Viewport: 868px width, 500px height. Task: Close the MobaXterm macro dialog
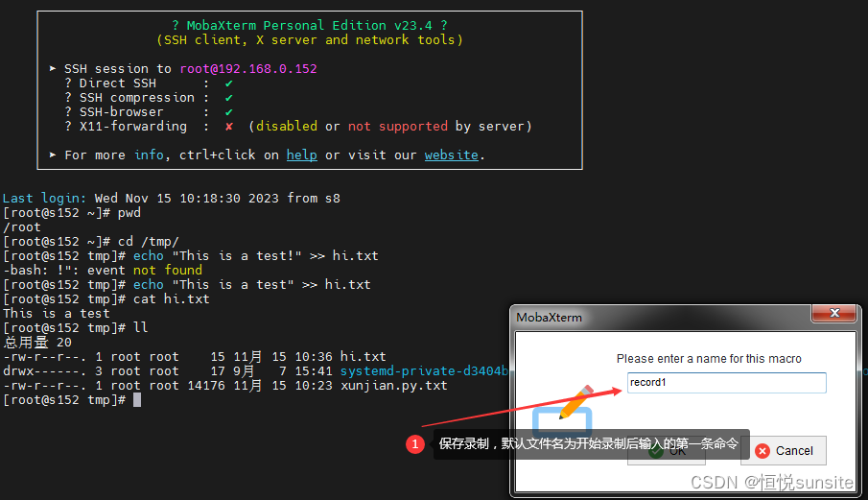coord(833,316)
